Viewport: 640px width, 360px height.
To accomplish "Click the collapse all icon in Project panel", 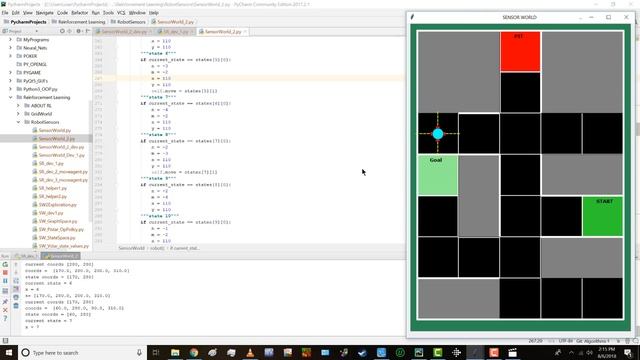I will [69, 31].
